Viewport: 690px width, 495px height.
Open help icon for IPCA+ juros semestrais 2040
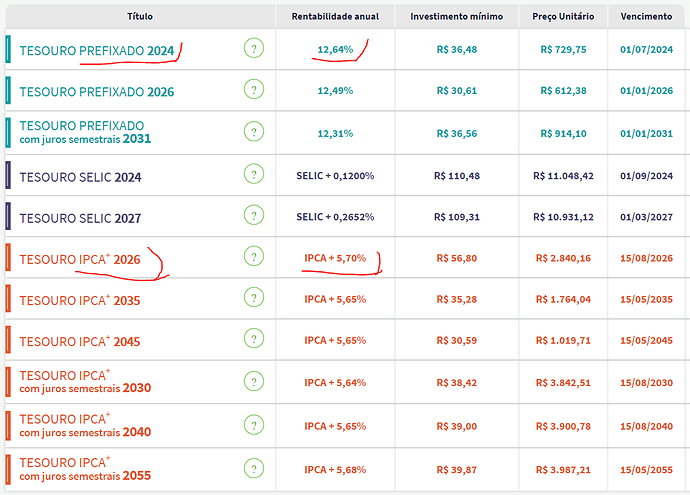tap(254, 425)
